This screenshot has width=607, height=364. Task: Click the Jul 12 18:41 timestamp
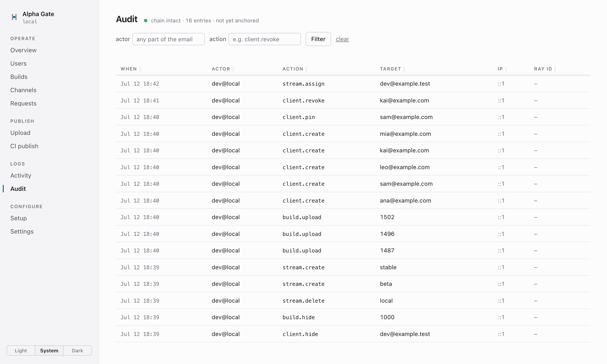(x=140, y=100)
